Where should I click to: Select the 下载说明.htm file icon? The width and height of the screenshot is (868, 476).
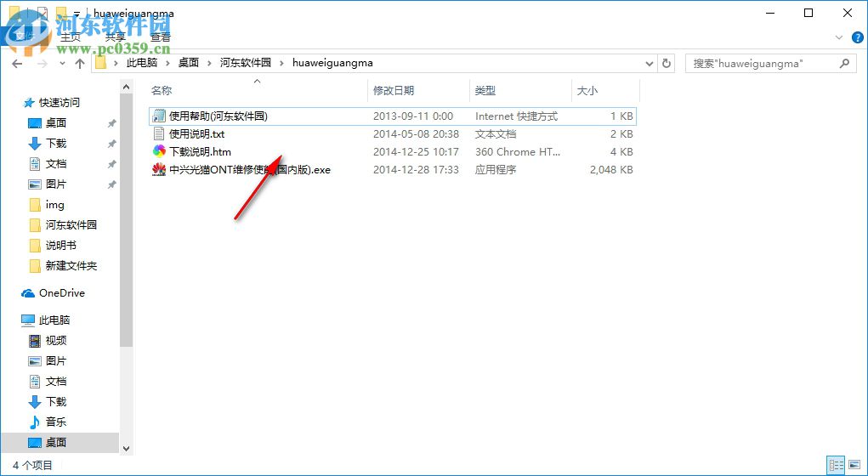coord(159,151)
